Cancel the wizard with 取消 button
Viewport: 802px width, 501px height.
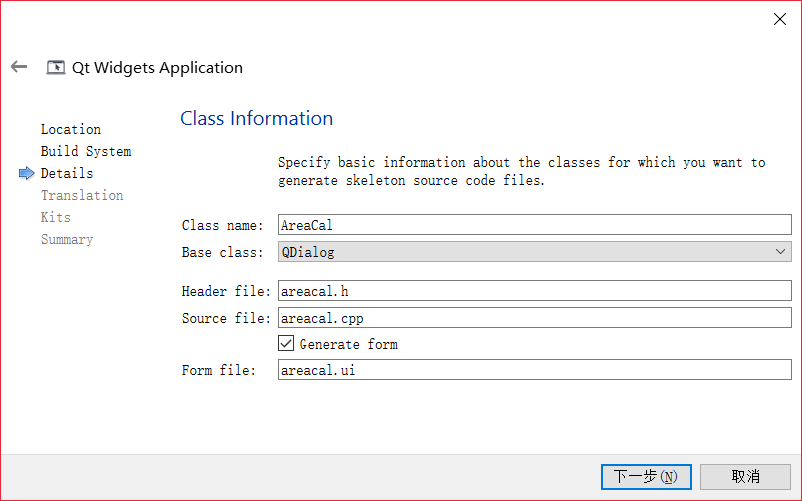(745, 476)
